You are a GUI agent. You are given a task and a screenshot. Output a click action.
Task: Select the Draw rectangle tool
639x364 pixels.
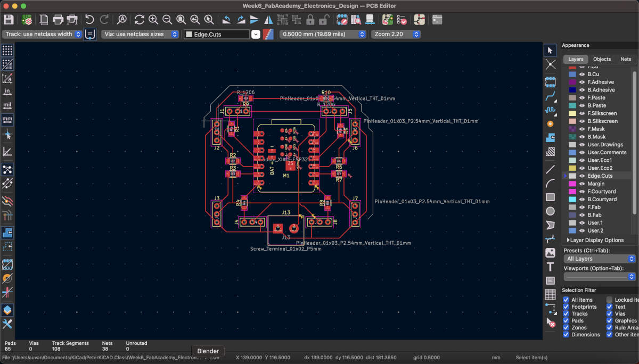pos(551,197)
